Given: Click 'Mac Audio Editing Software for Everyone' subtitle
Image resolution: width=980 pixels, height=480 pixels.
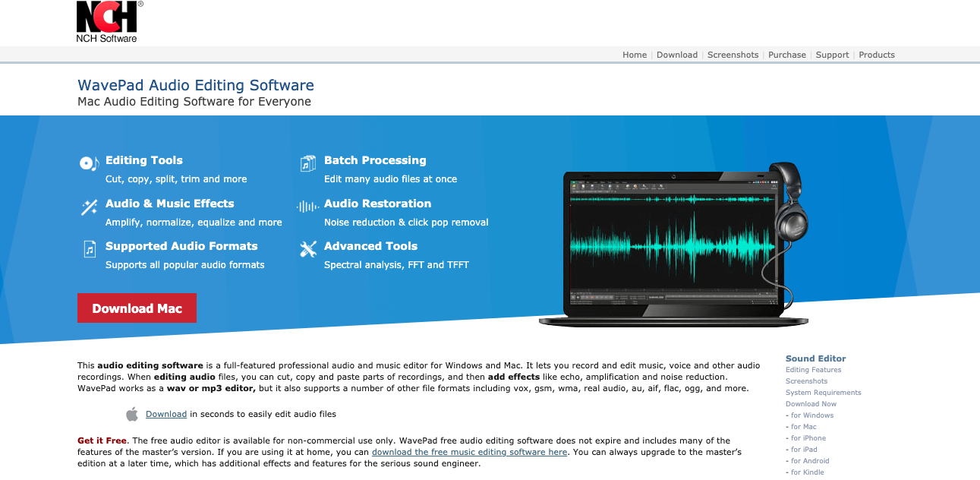Looking at the screenshot, I should [x=194, y=102].
